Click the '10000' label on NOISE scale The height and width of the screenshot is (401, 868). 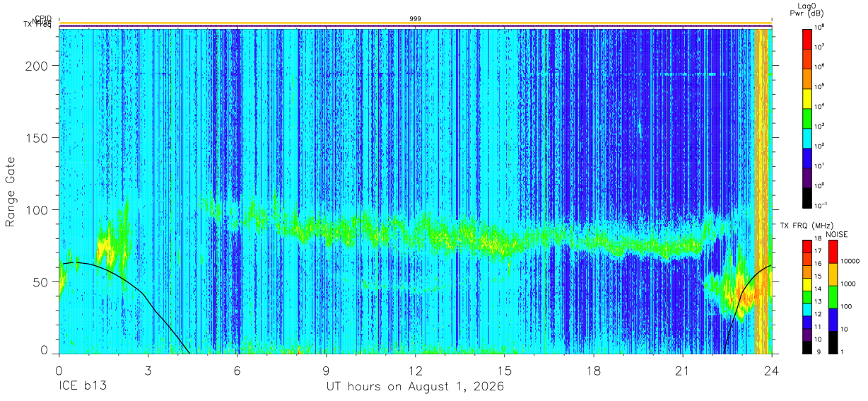point(850,262)
